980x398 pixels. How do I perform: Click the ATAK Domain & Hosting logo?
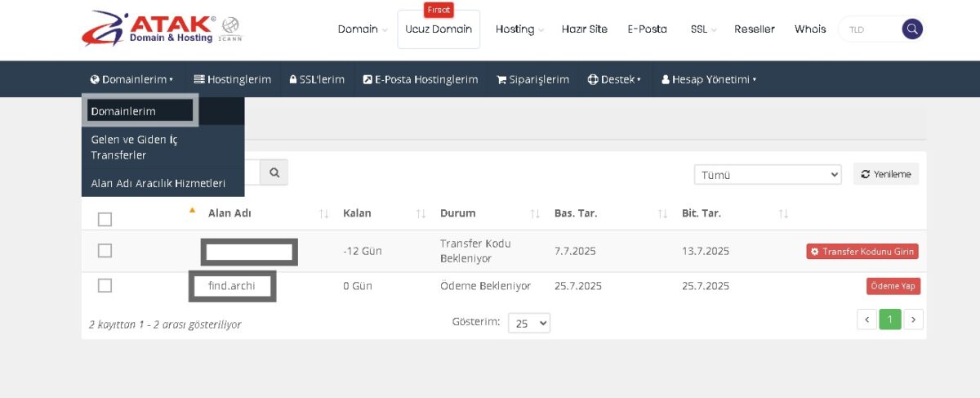pos(161,29)
